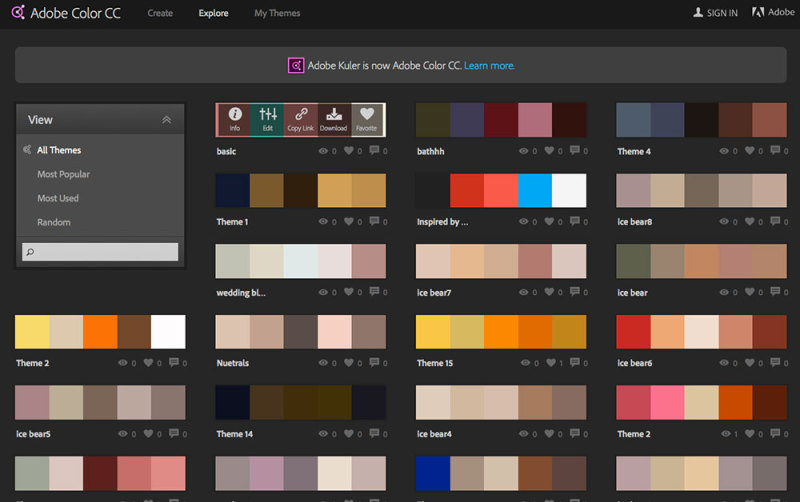Viewport: 800px width, 502px height.
Task: Open the Nuetrals theme title
Action: point(233,363)
